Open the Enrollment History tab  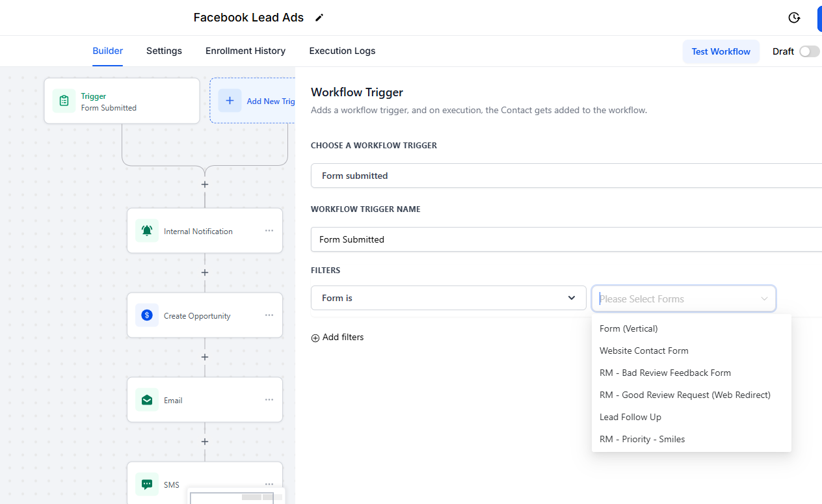coord(245,51)
